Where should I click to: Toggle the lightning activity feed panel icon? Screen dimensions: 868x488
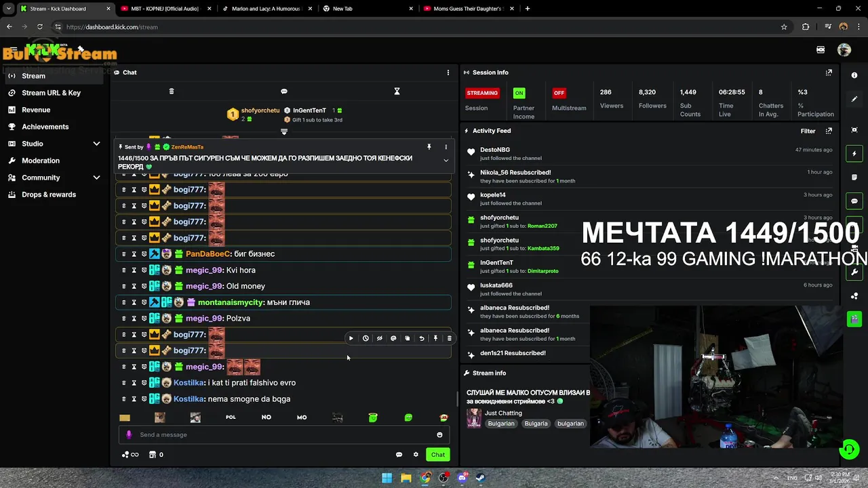854,154
